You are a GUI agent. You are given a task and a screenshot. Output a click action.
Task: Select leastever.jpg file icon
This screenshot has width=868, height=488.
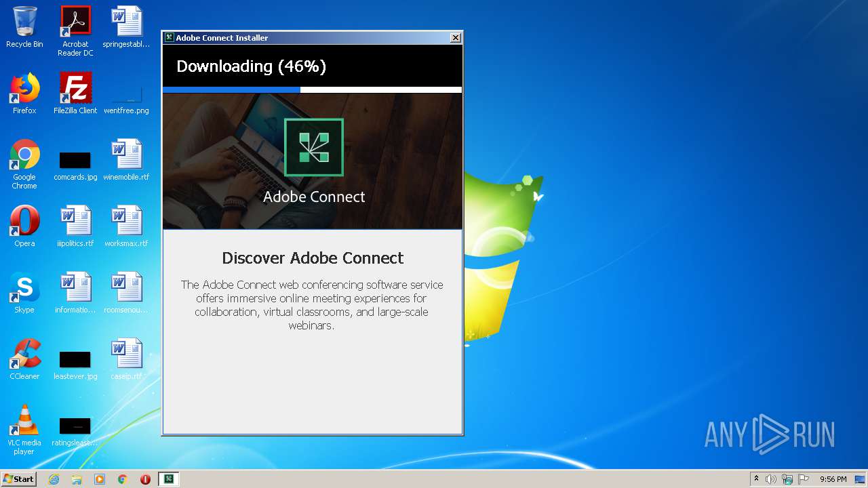point(75,365)
